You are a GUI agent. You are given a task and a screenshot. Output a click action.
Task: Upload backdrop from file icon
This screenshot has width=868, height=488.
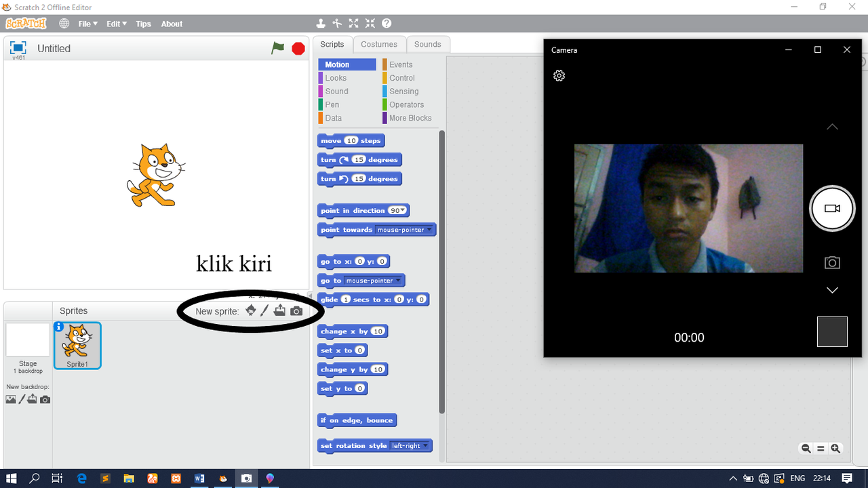tap(32, 399)
